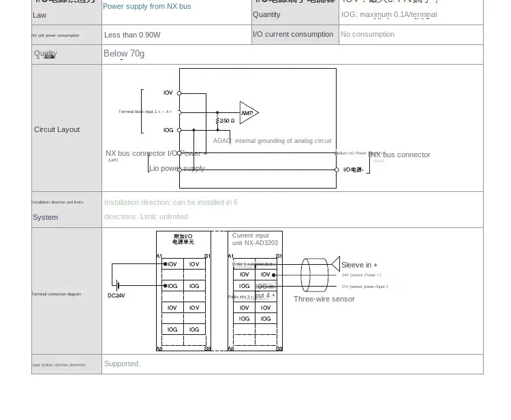Click the 'Sleeve in +' label
This screenshot has width=511, height=420.
pyautogui.click(x=360, y=265)
